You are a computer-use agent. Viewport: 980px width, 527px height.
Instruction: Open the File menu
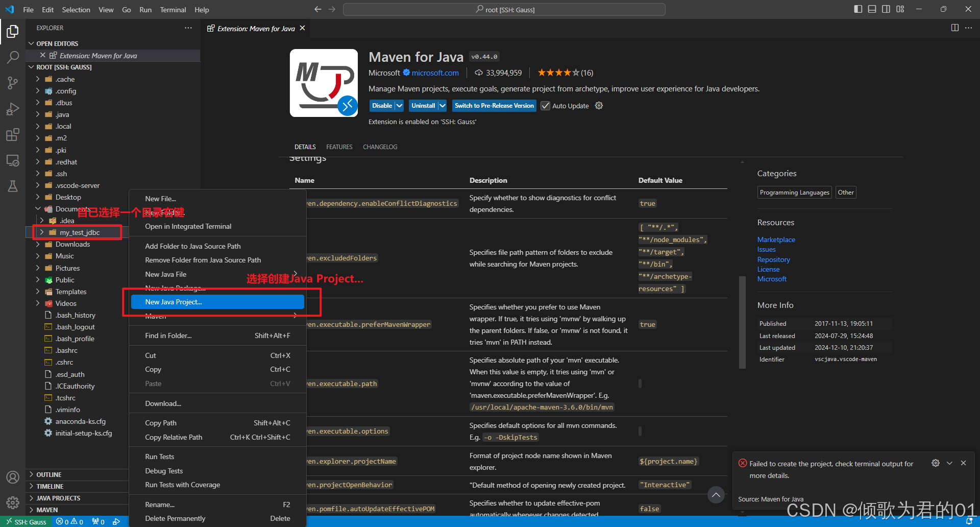pos(28,9)
